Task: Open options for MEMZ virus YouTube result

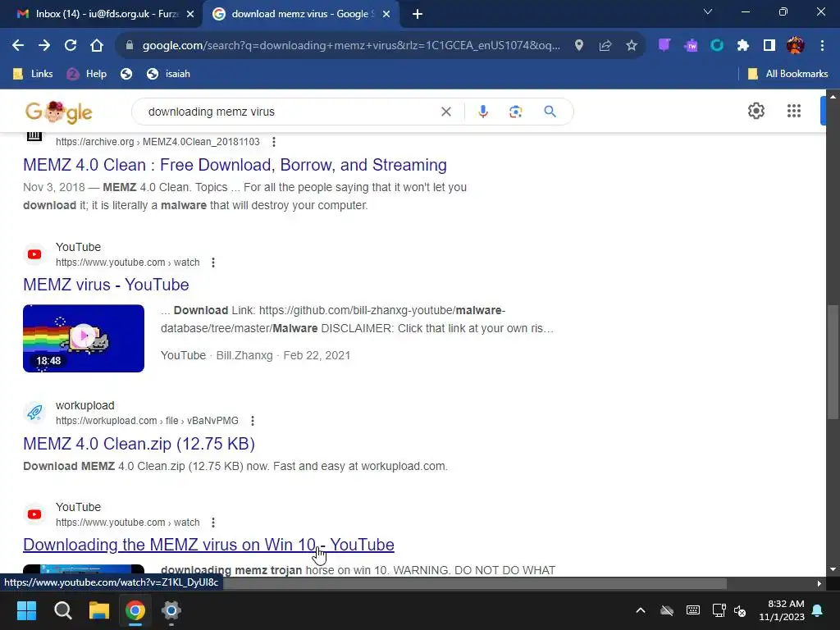Action: click(x=213, y=262)
